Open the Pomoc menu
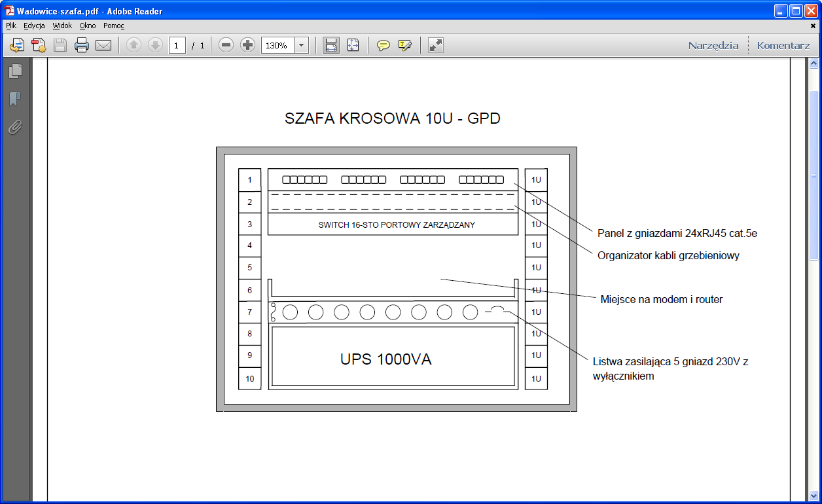822x504 pixels. click(x=114, y=26)
